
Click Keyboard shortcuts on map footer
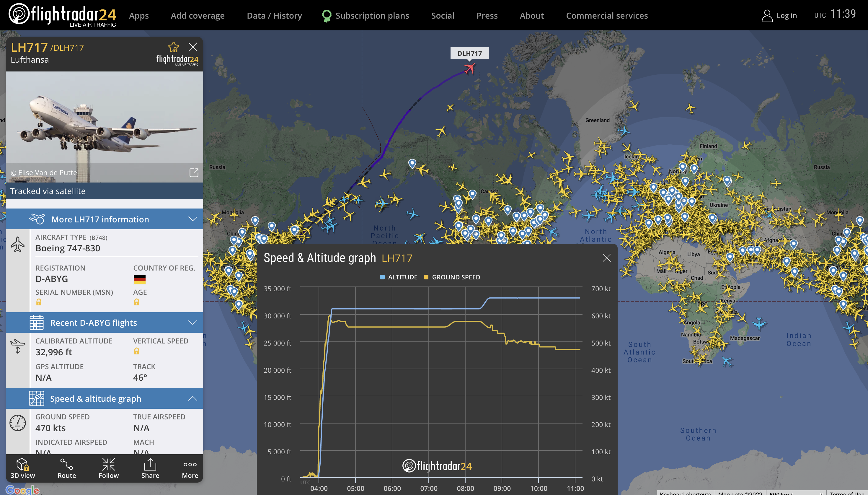(x=685, y=493)
